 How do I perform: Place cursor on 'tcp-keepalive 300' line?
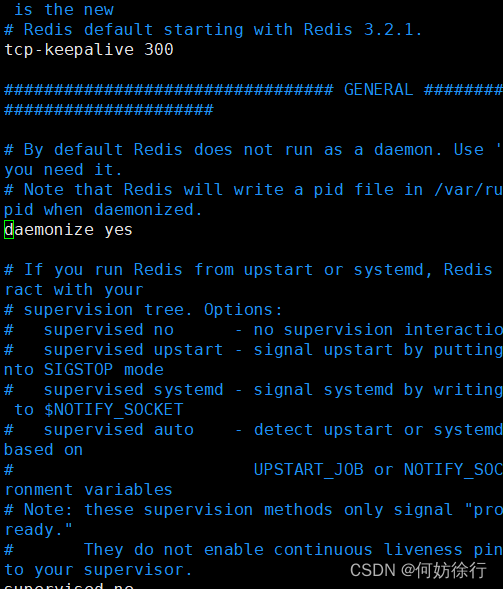89,50
